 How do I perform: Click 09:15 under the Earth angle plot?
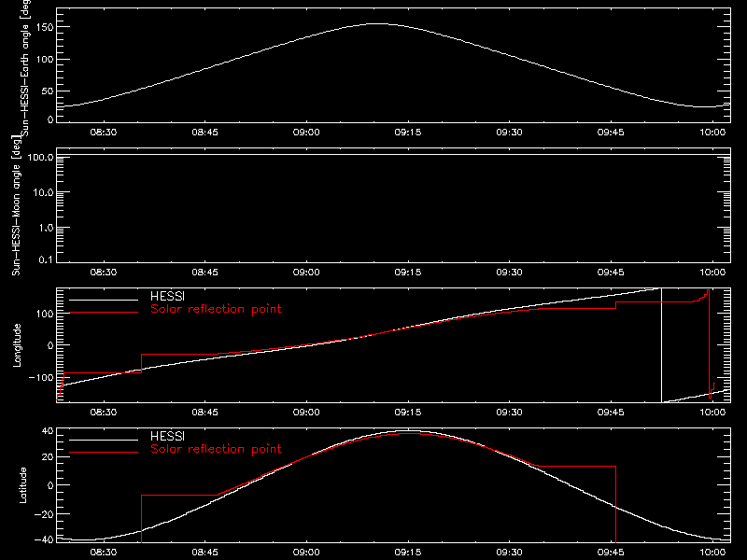(408, 133)
